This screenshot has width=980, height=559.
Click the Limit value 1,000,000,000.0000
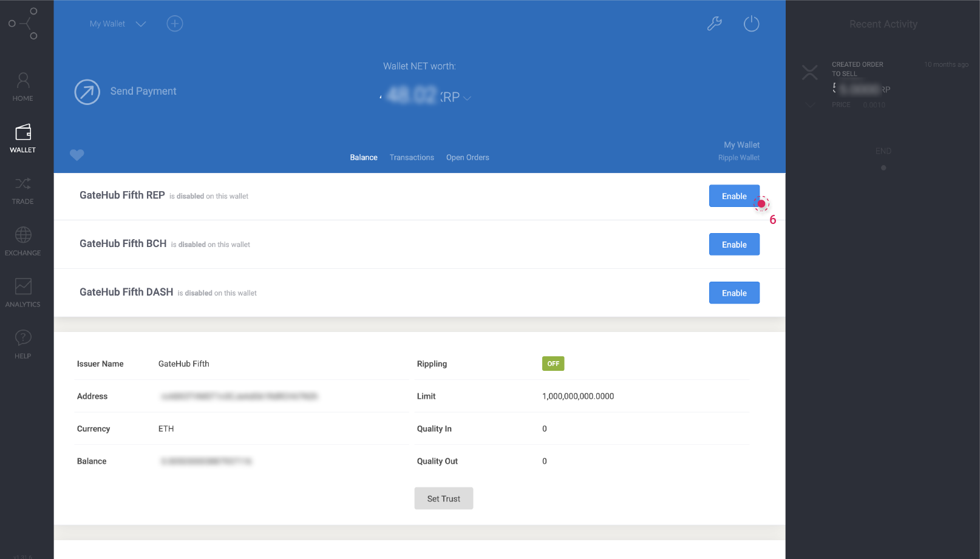pyautogui.click(x=578, y=396)
